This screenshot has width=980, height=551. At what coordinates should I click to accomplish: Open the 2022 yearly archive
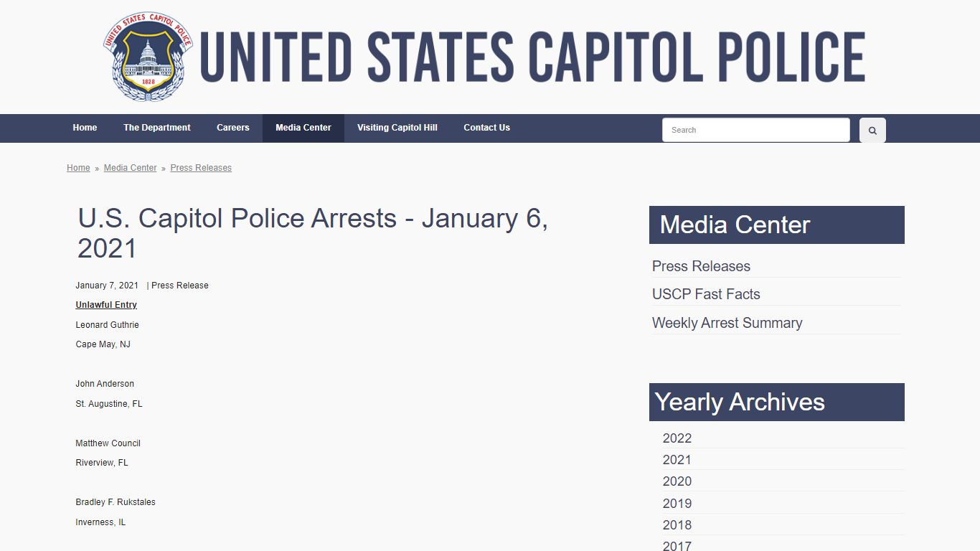coord(677,438)
